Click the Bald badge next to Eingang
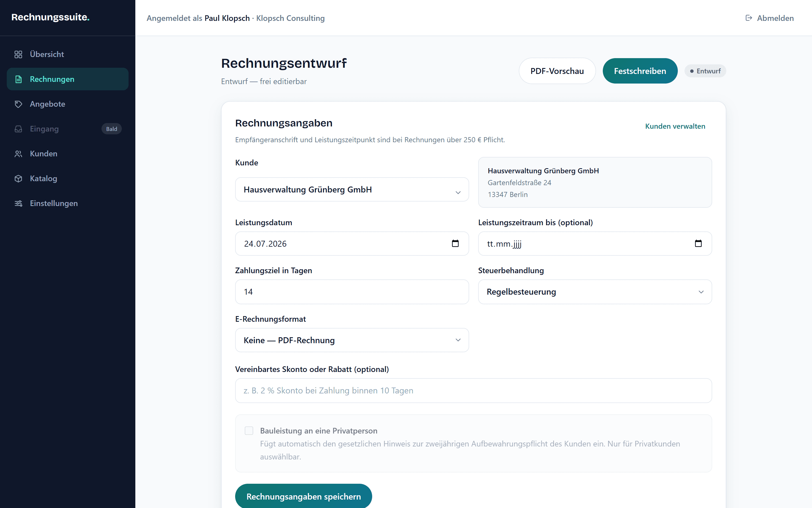The width and height of the screenshot is (812, 508). tap(111, 129)
